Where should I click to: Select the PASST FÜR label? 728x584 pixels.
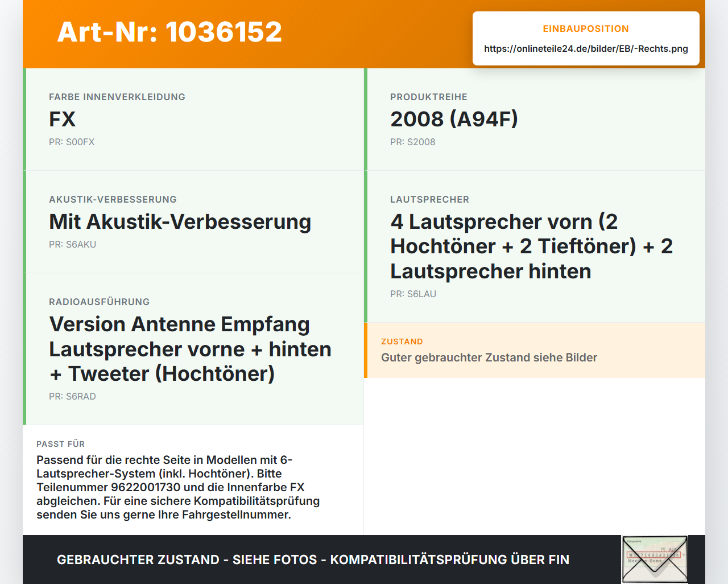click(x=60, y=444)
